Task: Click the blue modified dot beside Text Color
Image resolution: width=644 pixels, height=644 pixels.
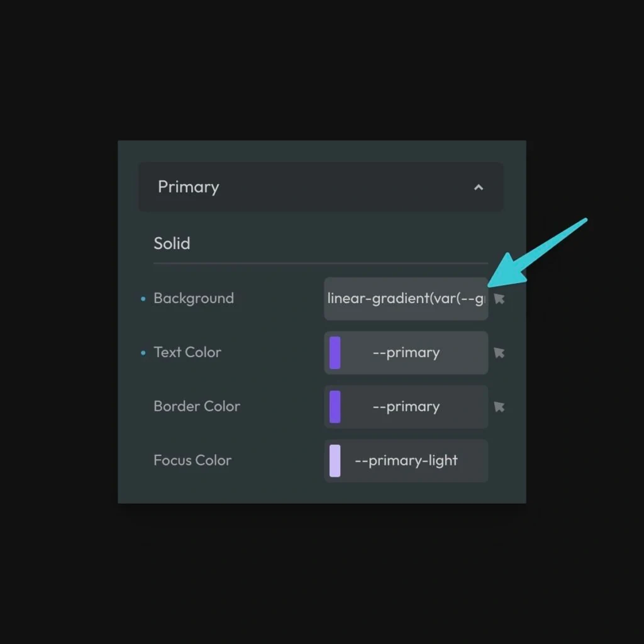Action: point(143,353)
